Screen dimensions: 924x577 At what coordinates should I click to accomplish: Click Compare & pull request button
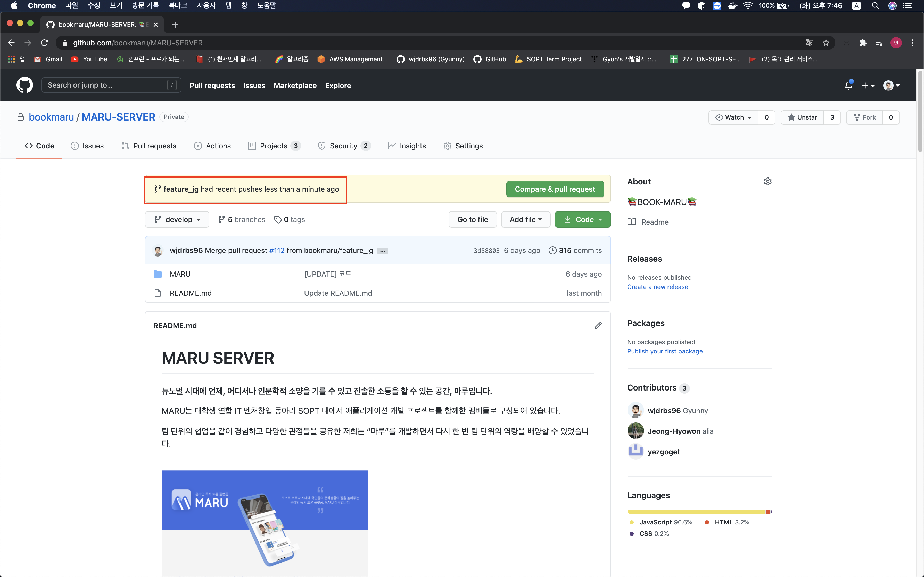point(555,189)
